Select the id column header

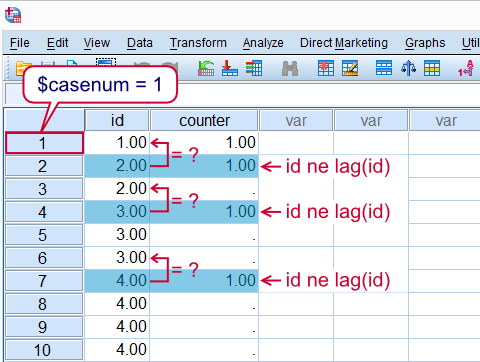pyautogui.click(x=117, y=120)
